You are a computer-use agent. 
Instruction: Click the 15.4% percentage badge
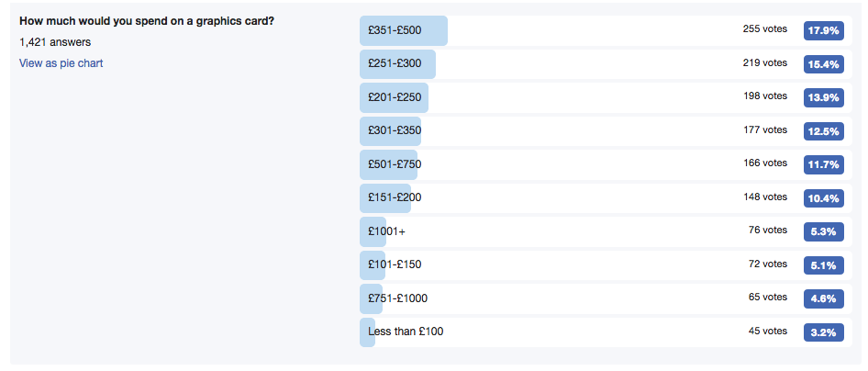coord(823,64)
